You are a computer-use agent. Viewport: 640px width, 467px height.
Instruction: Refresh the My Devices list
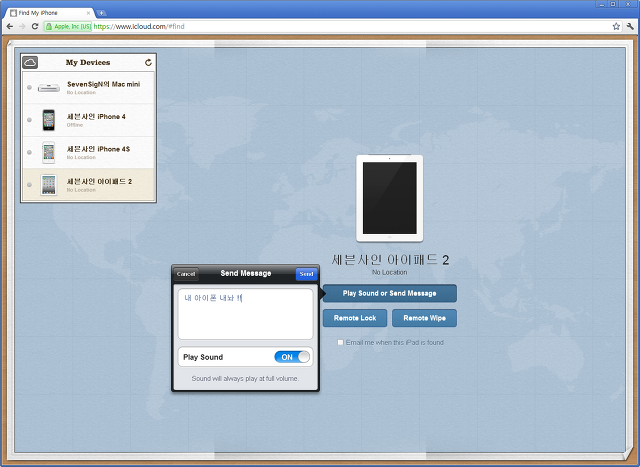click(148, 62)
